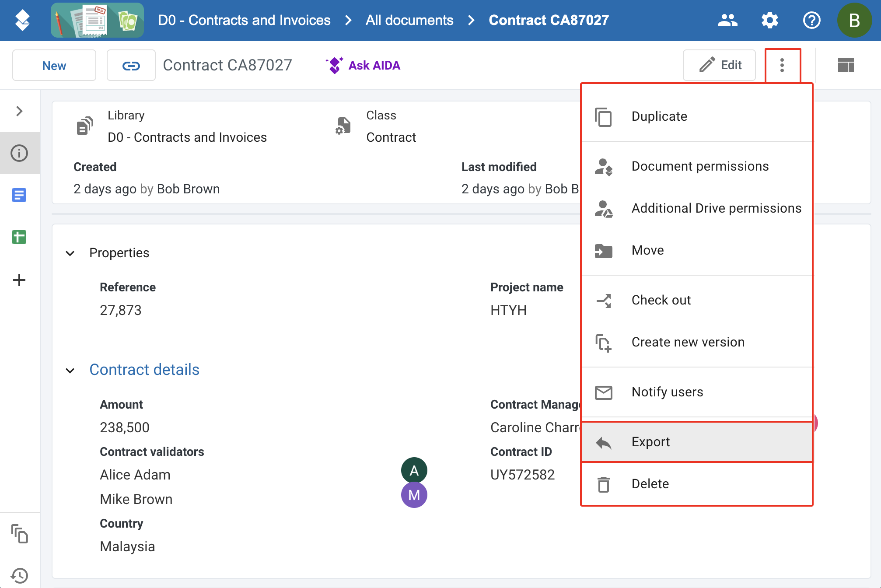
Task: Click the Country value Malaysia
Action: point(127,546)
